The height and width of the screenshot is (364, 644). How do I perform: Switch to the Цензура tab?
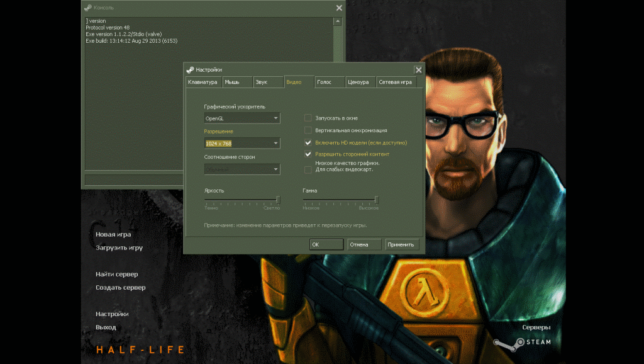point(360,82)
